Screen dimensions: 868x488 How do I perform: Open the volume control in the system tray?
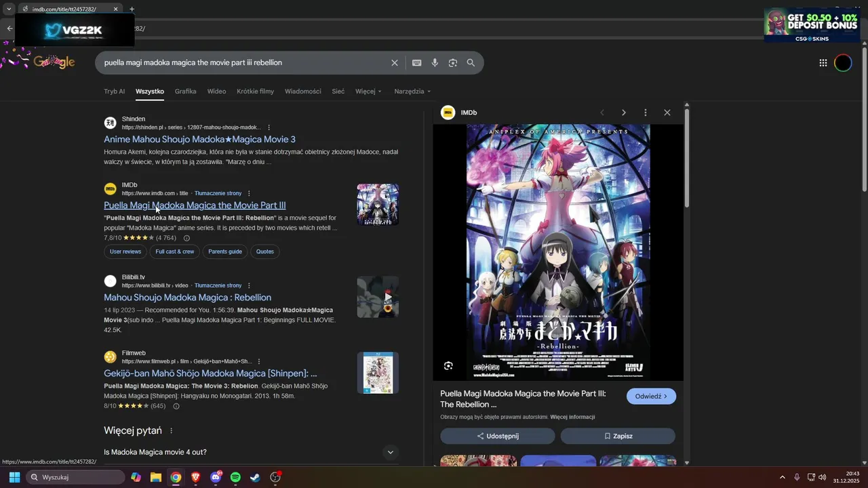823,477
